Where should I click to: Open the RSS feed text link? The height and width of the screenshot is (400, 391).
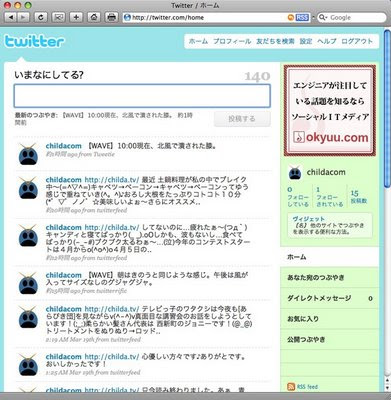pos(307,387)
